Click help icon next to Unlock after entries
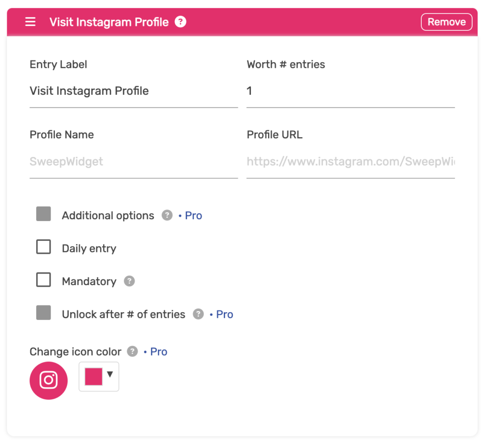493x448 pixels. coord(198,314)
